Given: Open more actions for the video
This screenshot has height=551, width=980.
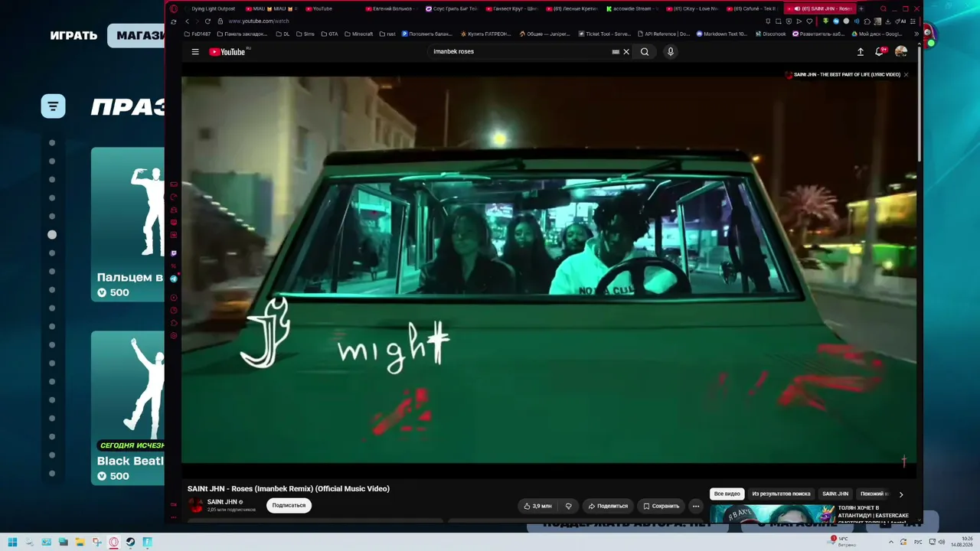Looking at the screenshot, I should coord(696,506).
